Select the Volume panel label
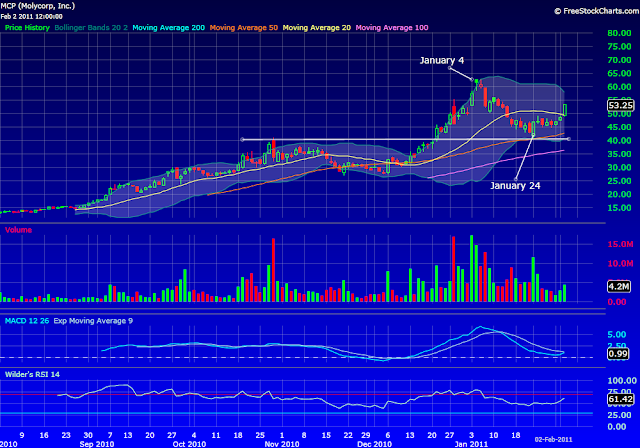The height and width of the screenshot is (448, 640). 18,230
